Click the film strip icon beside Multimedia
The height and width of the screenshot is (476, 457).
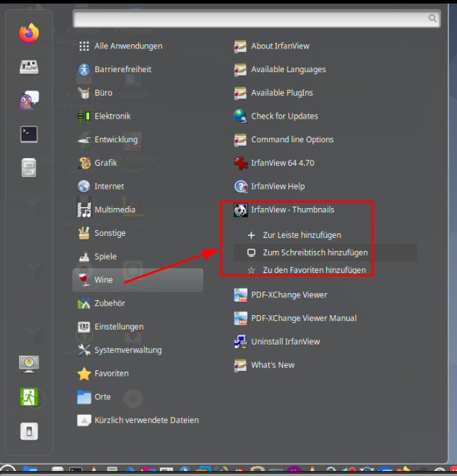(84, 209)
